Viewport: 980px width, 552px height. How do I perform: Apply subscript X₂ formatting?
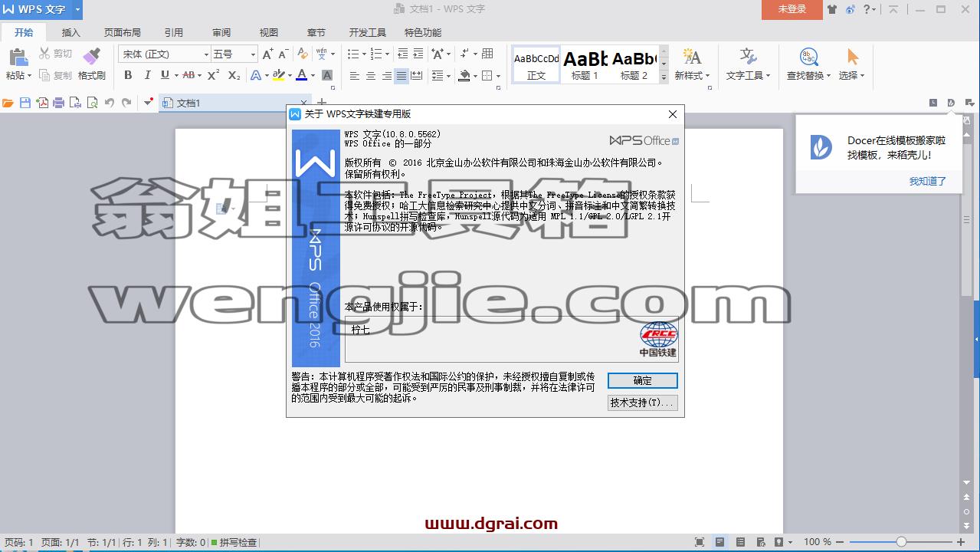click(x=234, y=75)
